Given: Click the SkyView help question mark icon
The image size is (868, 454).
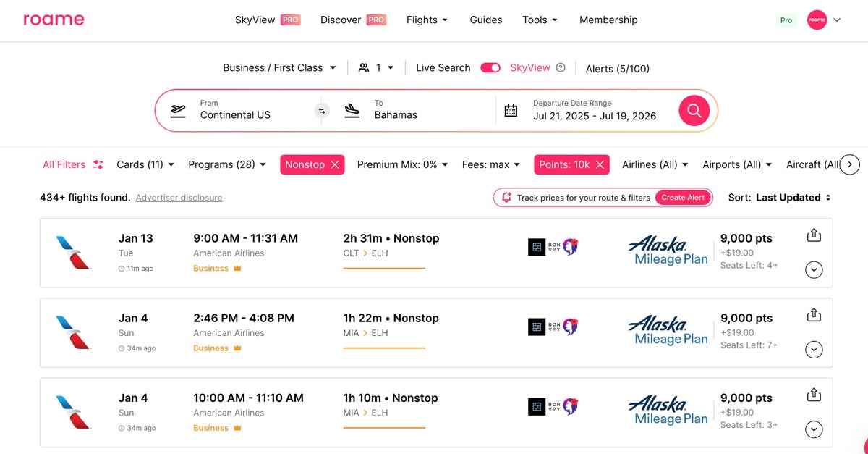Looking at the screenshot, I should pos(561,68).
